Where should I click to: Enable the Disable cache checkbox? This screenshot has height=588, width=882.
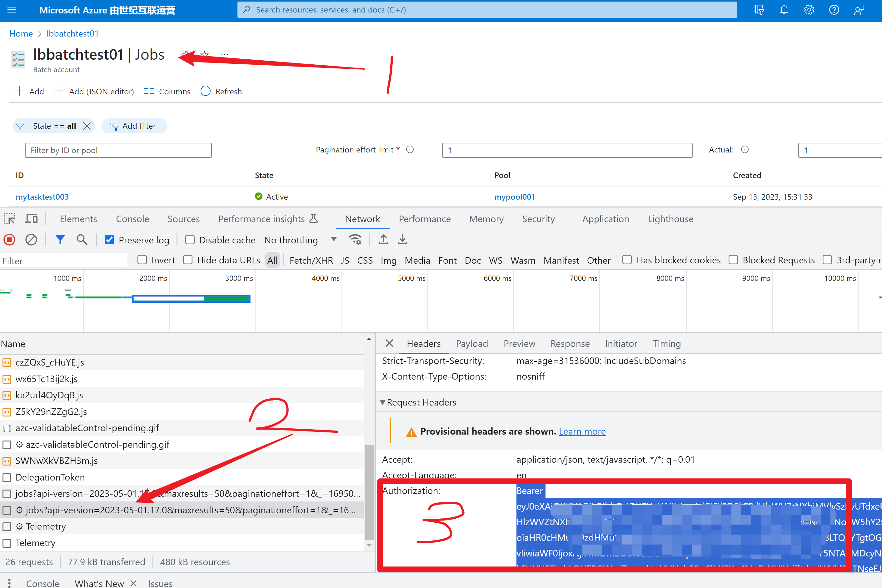(190, 240)
